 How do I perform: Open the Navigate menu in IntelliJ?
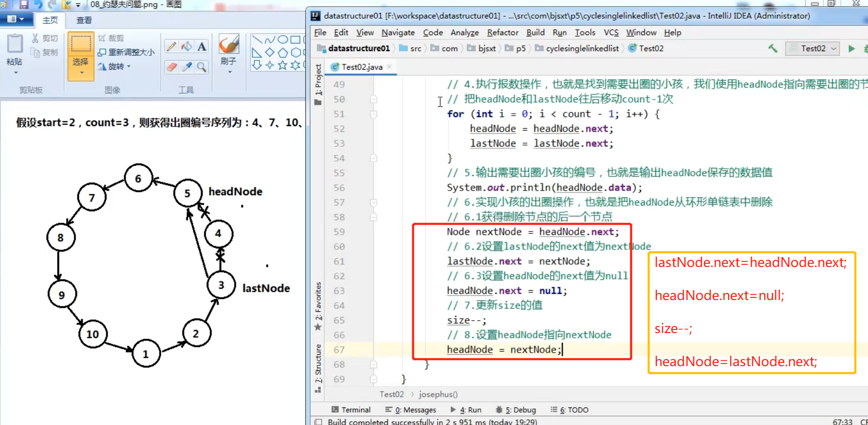click(398, 33)
